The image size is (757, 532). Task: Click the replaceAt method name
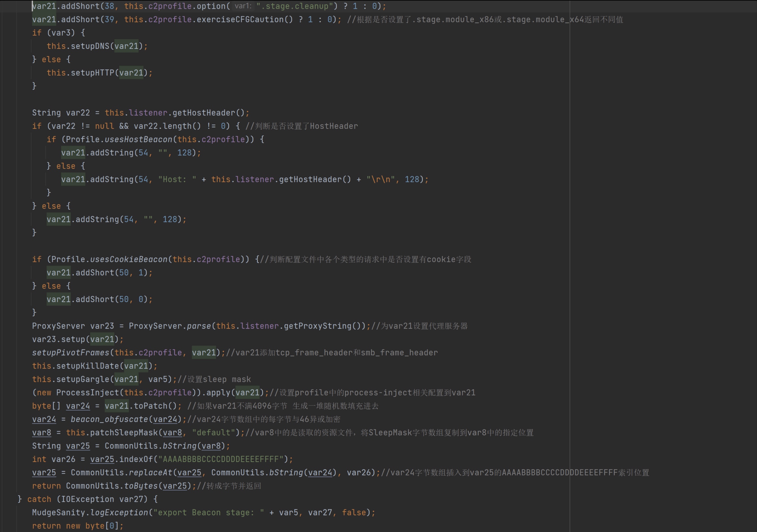[150, 473]
